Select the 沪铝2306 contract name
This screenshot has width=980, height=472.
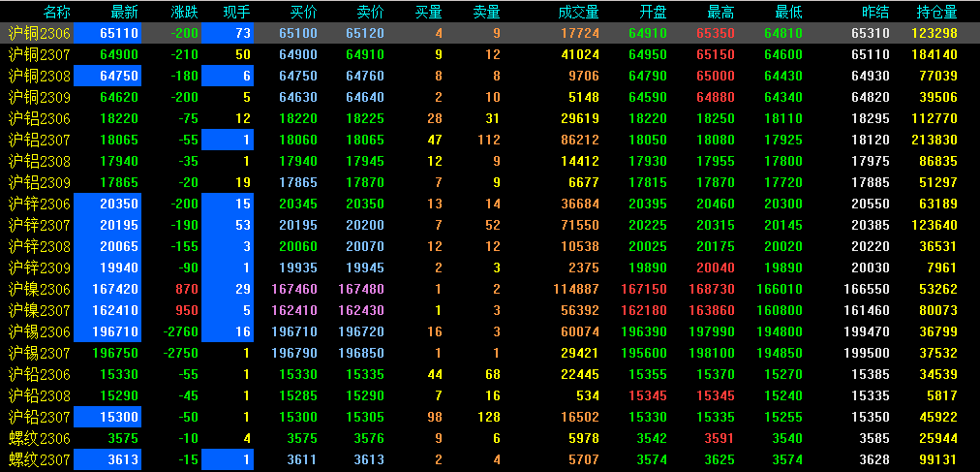[40, 119]
